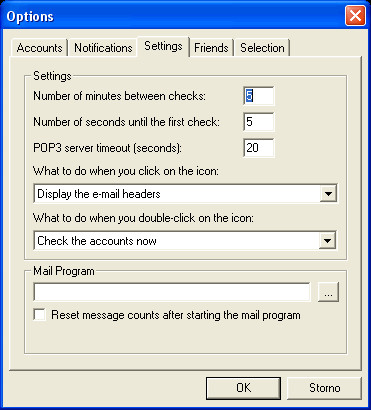This screenshot has width=371, height=410.
Task: Select the 'Display the e-mail headers' combo box
Action: pos(185,194)
